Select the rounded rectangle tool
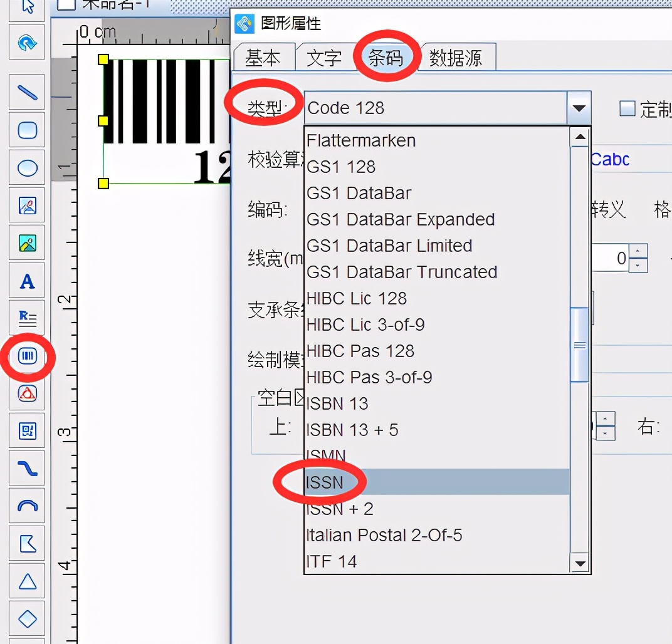The width and height of the screenshot is (672, 644). click(27, 130)
